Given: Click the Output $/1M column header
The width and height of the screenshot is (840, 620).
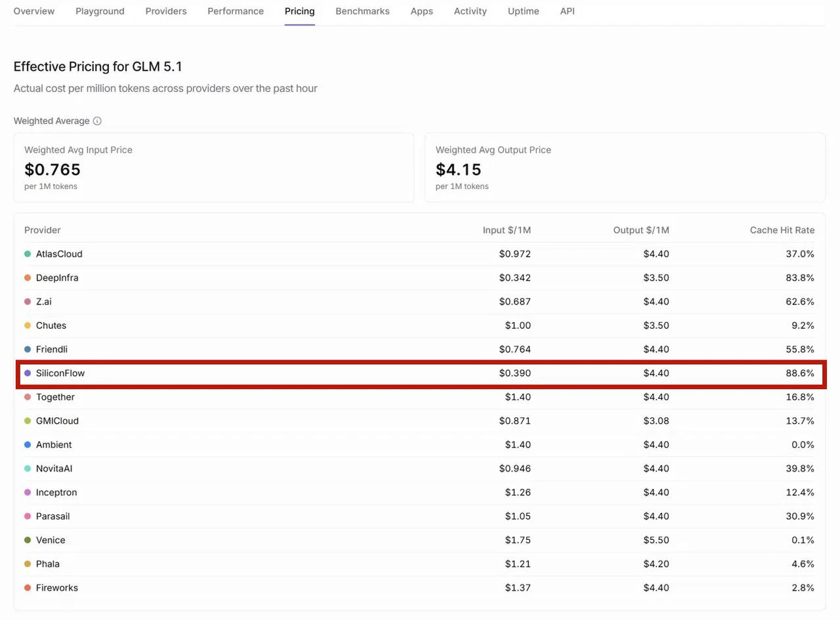Looking at the screenshot, I should (x=641, y=230).
